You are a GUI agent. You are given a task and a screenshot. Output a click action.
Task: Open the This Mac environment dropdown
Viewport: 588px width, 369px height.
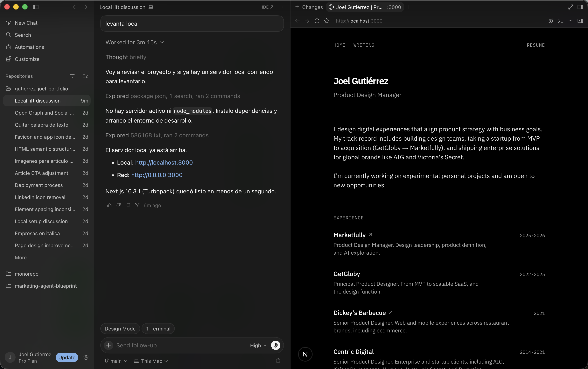pyautogui.click(x=151, y=361)
